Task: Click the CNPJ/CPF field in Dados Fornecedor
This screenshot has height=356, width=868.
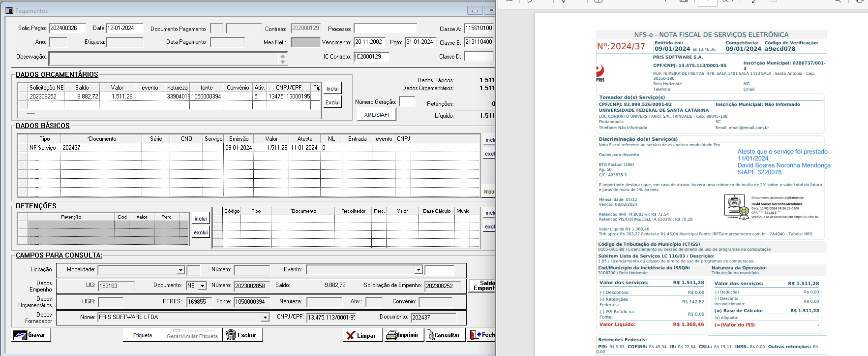Action: point(331,318)
